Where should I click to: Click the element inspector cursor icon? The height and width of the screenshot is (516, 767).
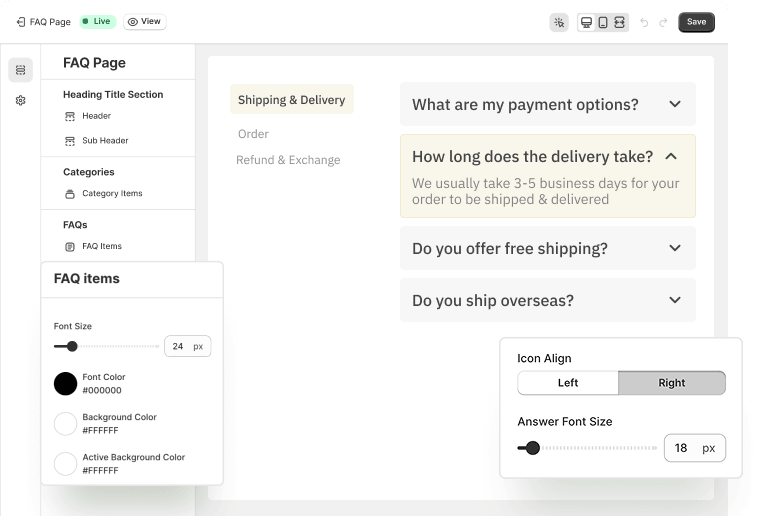(x=559, y=22)
